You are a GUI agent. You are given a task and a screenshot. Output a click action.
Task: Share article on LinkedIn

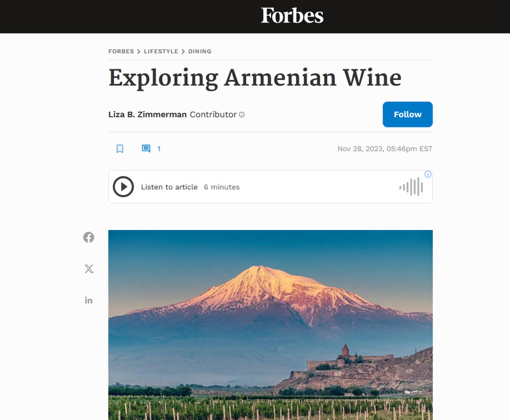pyautogui.click(x=88, y=300)
